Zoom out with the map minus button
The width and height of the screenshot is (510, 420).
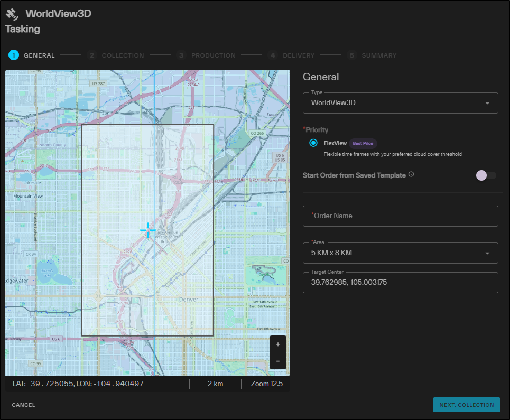(278, 361)
